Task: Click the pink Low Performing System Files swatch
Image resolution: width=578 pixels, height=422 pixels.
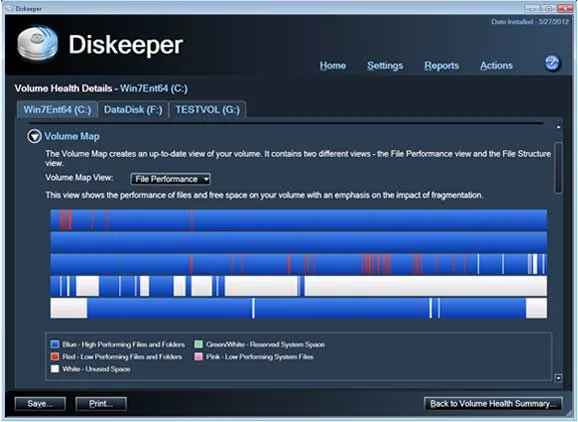Action: [198, 356]
